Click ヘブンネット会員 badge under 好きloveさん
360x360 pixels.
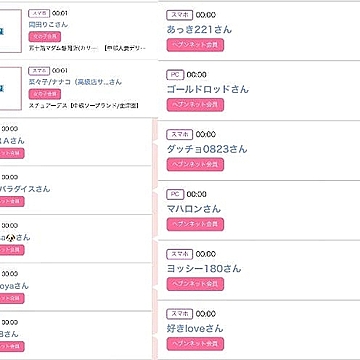coord(195,344)
